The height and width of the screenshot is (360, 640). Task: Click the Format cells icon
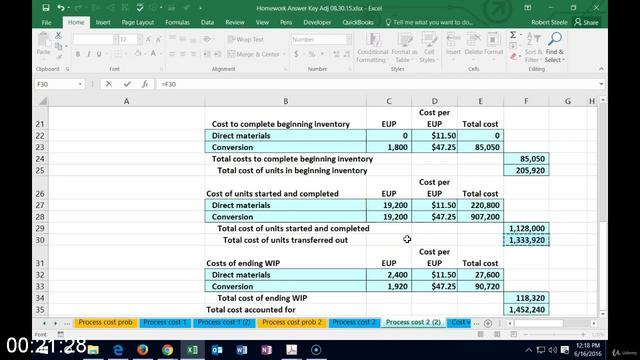pos(493,40)
